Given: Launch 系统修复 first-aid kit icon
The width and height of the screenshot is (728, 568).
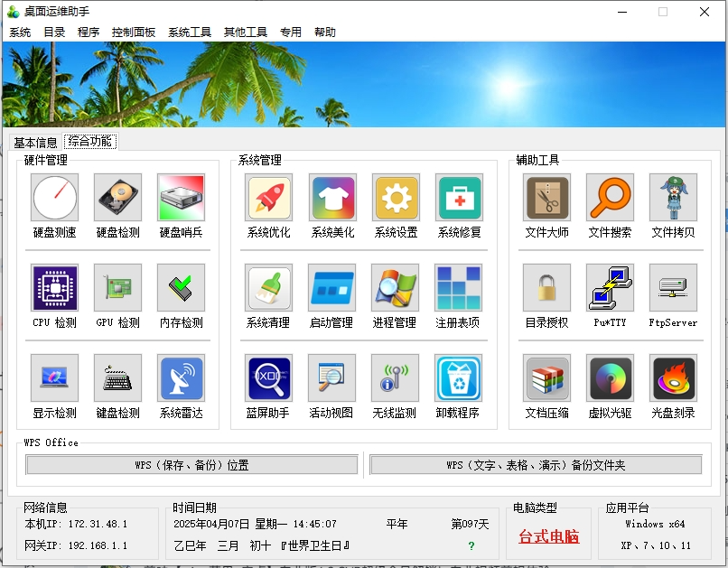Looking at the screenshot, I should click(459, 197).
